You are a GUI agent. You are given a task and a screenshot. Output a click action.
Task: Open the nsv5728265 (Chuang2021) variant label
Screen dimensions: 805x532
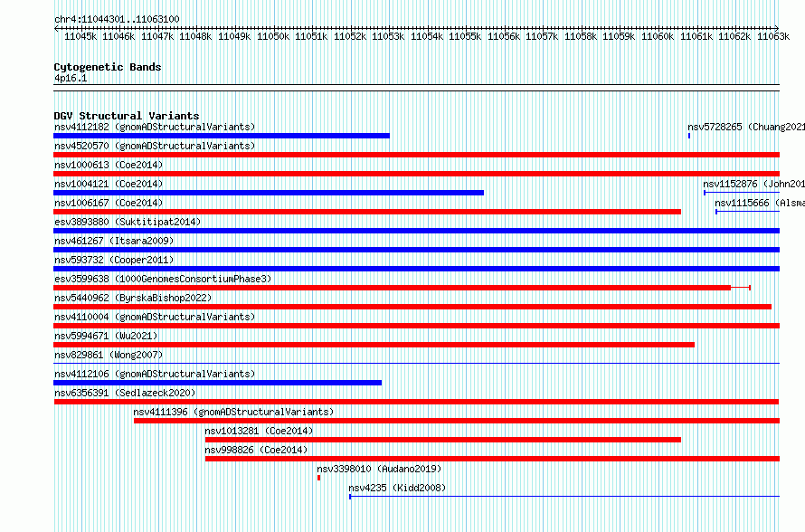tap(746, 127)
